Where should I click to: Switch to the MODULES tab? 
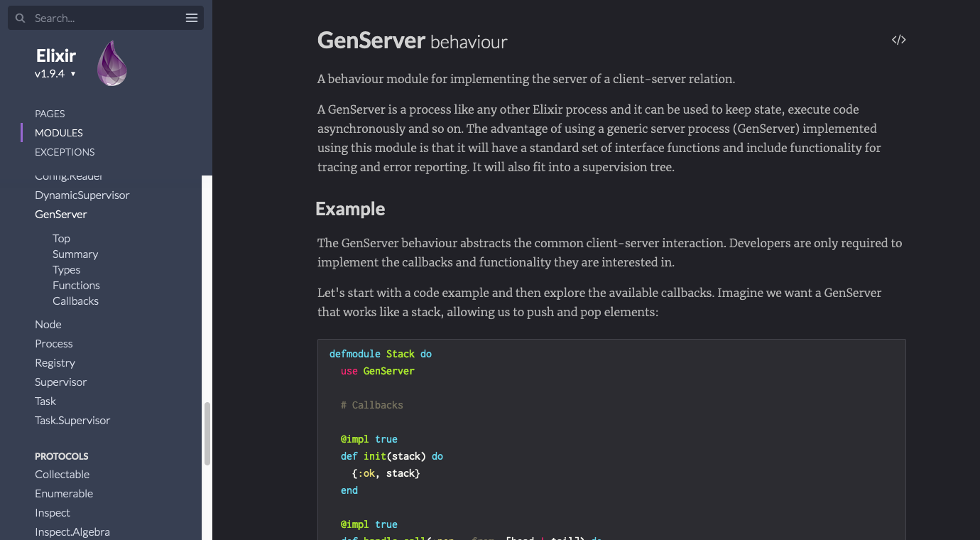coord(59,133)
